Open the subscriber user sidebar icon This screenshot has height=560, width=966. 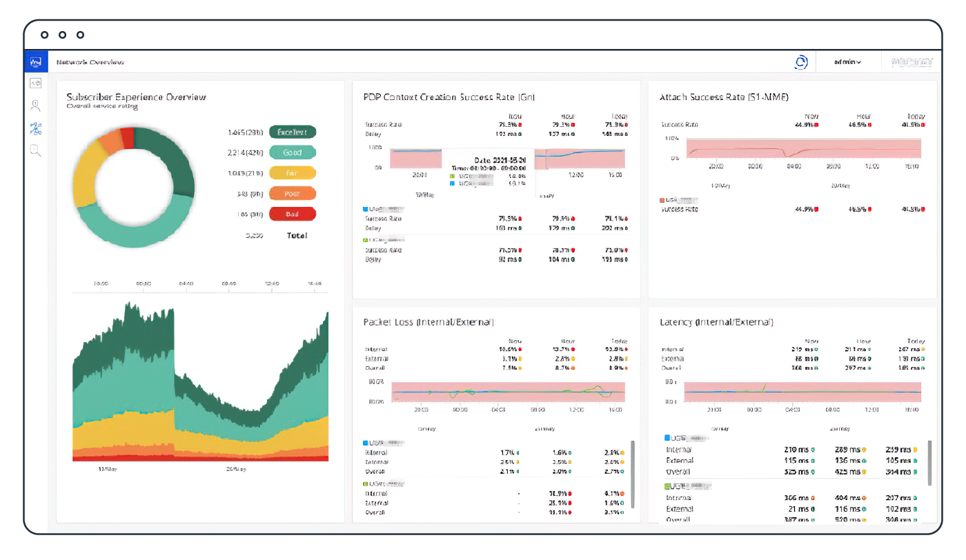[35, 106]
